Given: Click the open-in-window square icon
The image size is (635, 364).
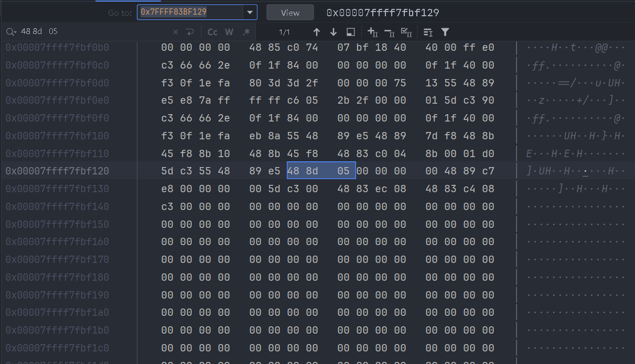Looking at the screenshot, I should (351, 32).
